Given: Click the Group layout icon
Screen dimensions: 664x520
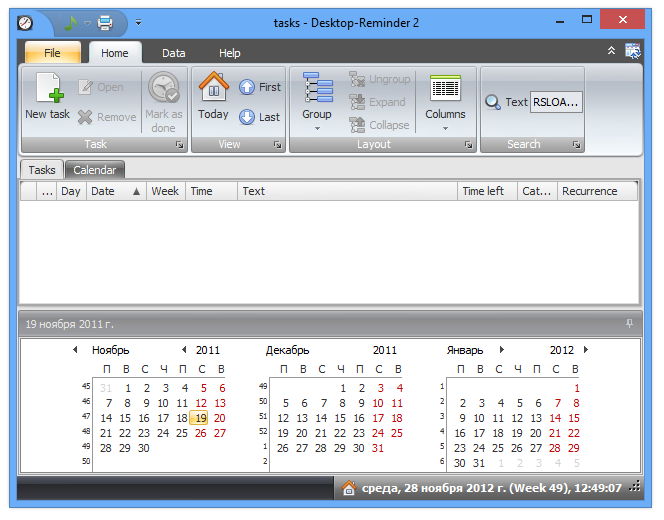Looking at the screenshot, I should click(318, 87).
